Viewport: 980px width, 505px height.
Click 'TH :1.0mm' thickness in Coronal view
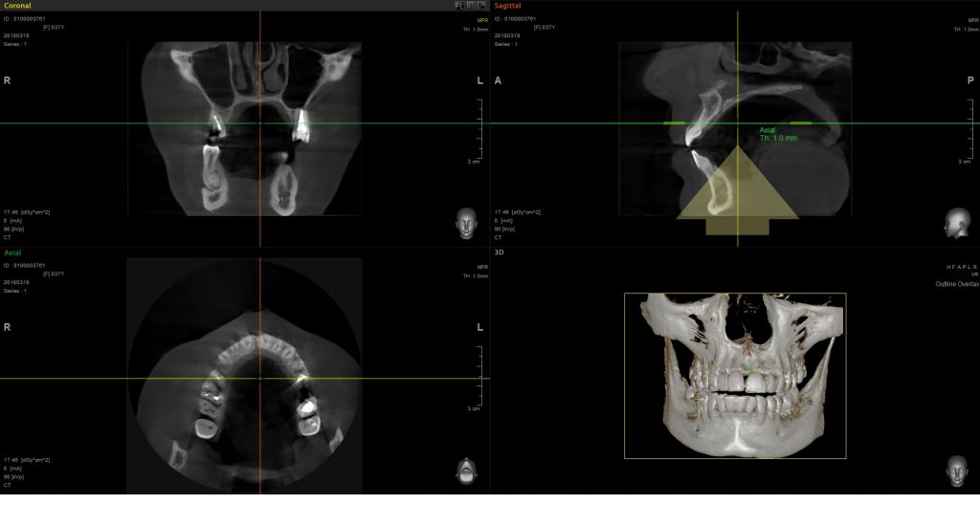476,29
